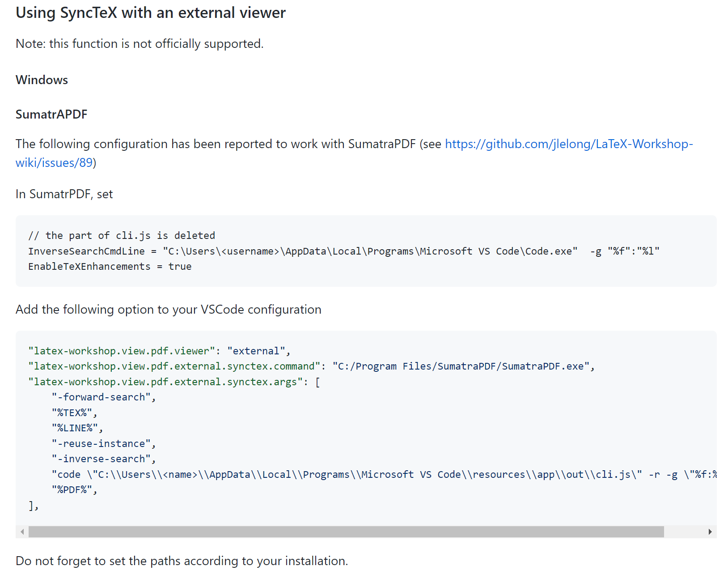Click the SumatrAPDF subheading
This screenshot has height=583, width=728.
51,115
